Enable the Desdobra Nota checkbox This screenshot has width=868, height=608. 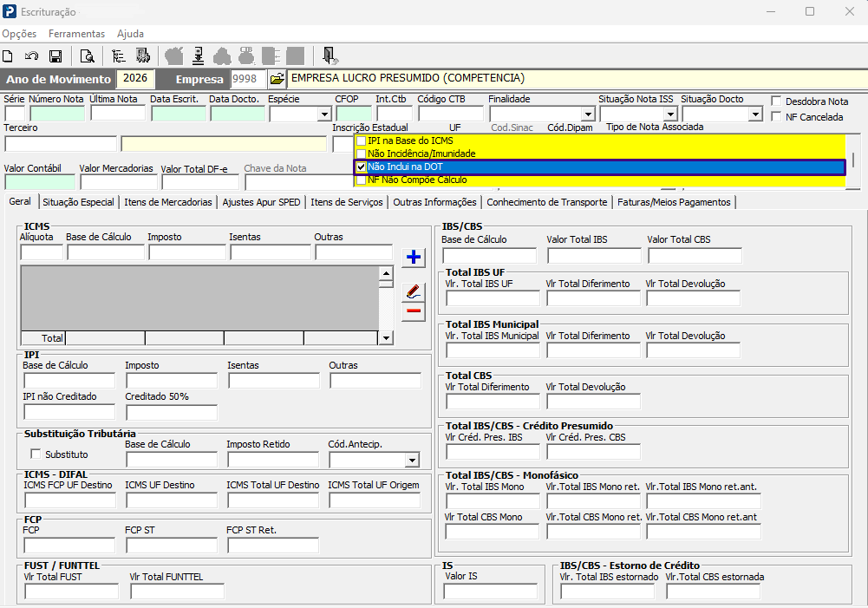(x=776, y=101)
